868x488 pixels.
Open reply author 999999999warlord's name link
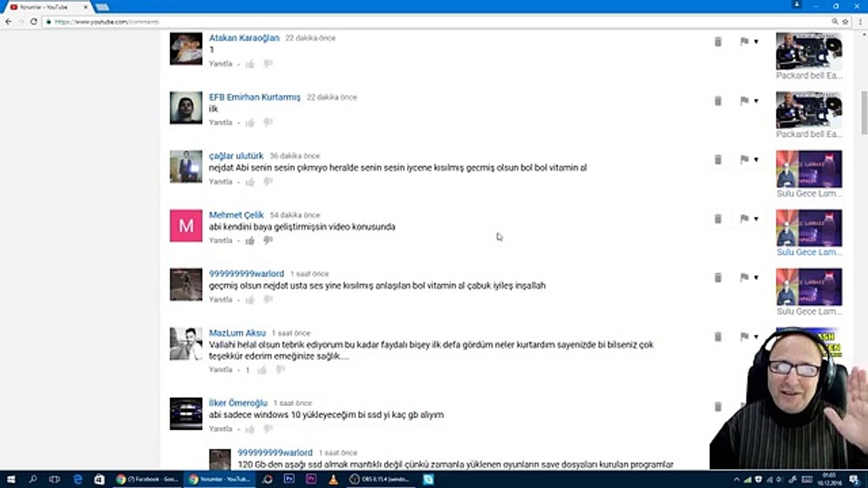[x=275, y=453]
